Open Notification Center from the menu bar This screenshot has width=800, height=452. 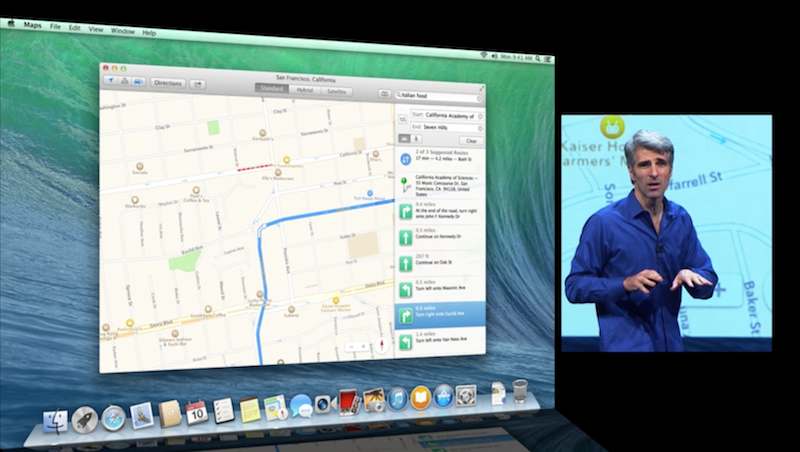point(547,59)
